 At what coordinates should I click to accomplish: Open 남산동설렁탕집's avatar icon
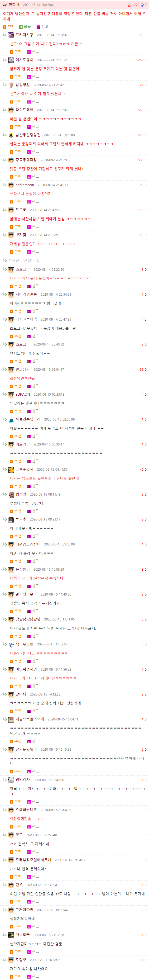pos(11,135)
